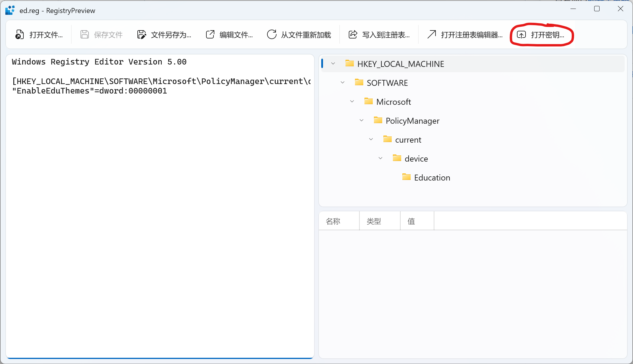Click the 名称 column header

[333, 221]
